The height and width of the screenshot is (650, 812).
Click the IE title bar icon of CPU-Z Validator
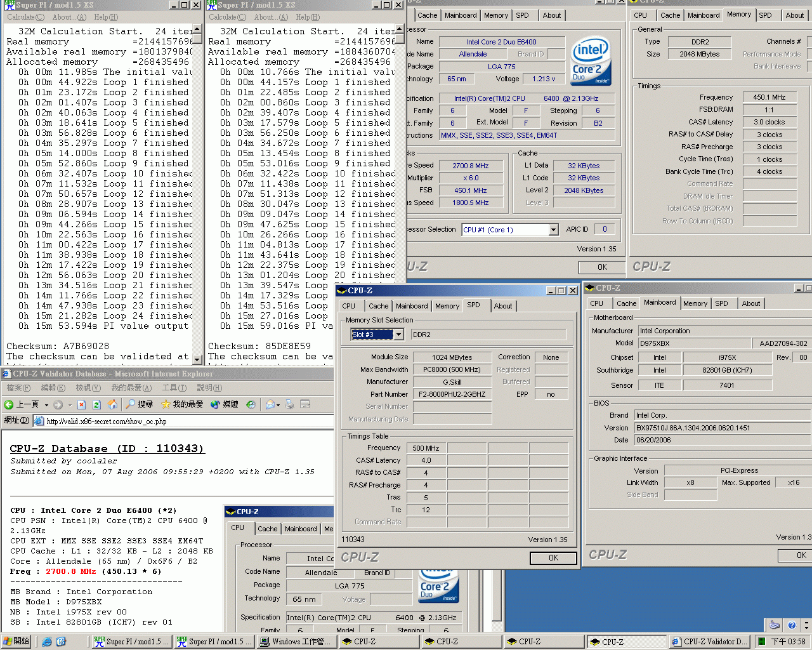[x=6, y=374]
